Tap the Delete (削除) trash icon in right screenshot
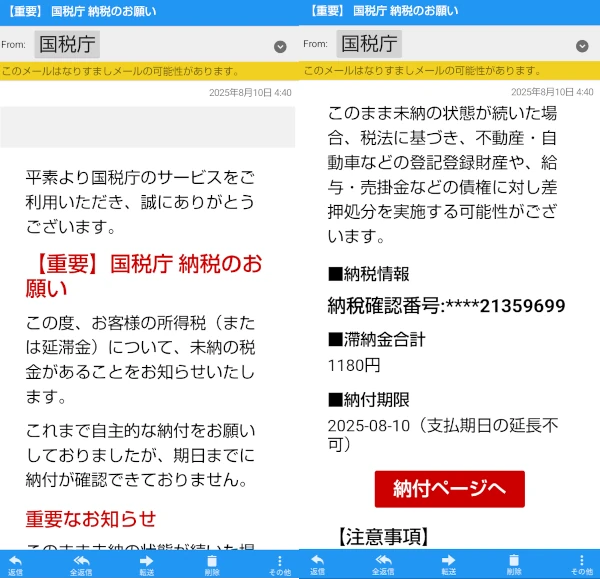 (x=514, y=564)
